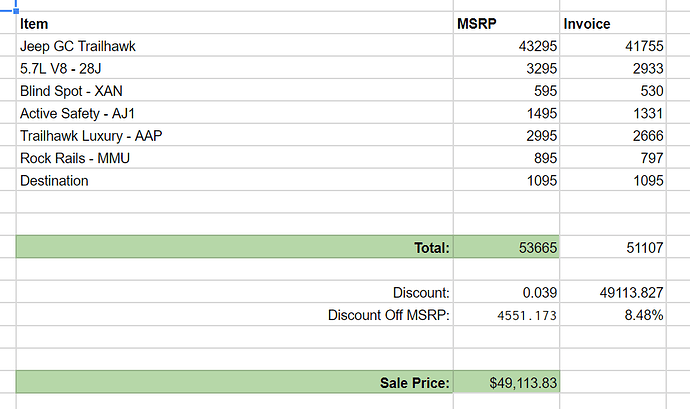
Task: Click the Destination item cell
Action: click(235, 180)
